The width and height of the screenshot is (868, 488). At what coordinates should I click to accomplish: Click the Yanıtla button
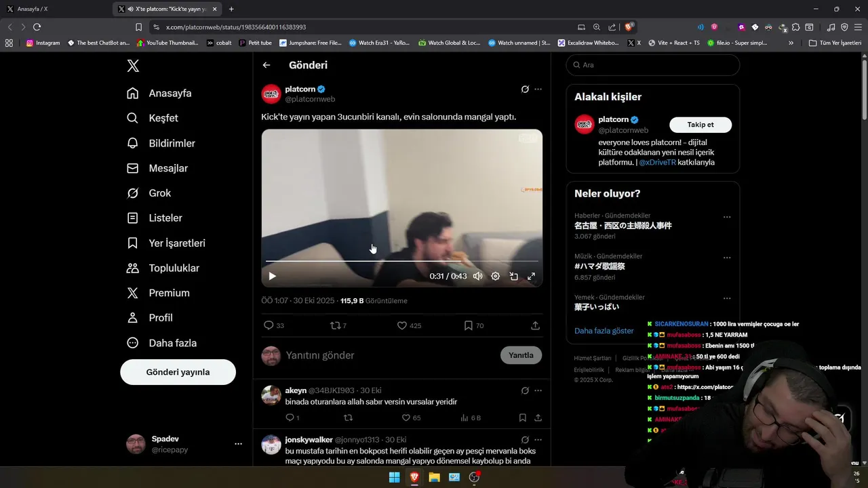pos(521,355)
